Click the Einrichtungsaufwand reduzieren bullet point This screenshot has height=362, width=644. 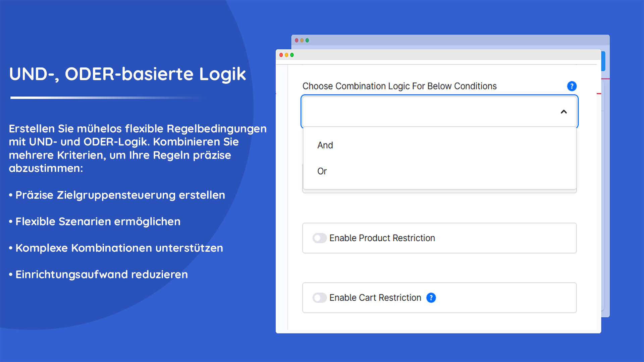tap(101, 275)
